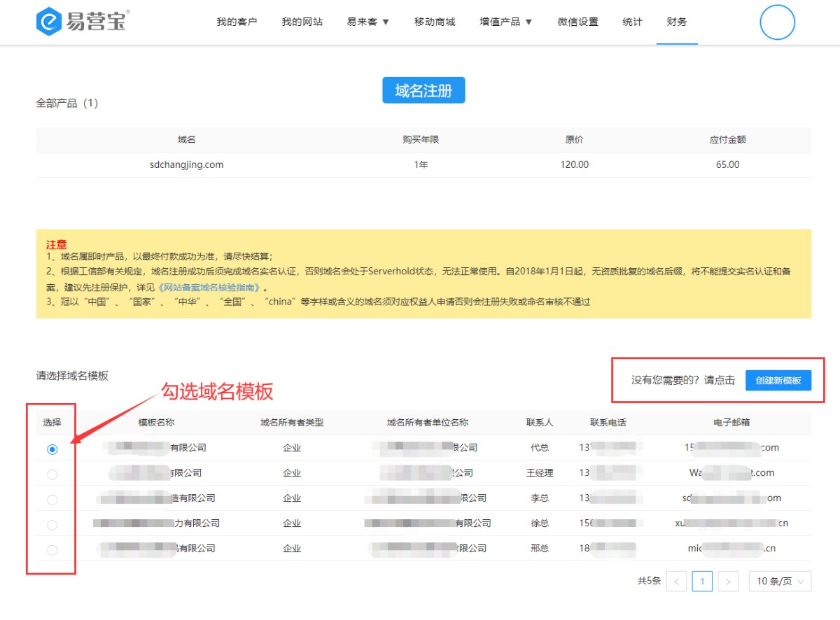
Task: Select the template radio for contact 代总
Action: click(52, 449)
